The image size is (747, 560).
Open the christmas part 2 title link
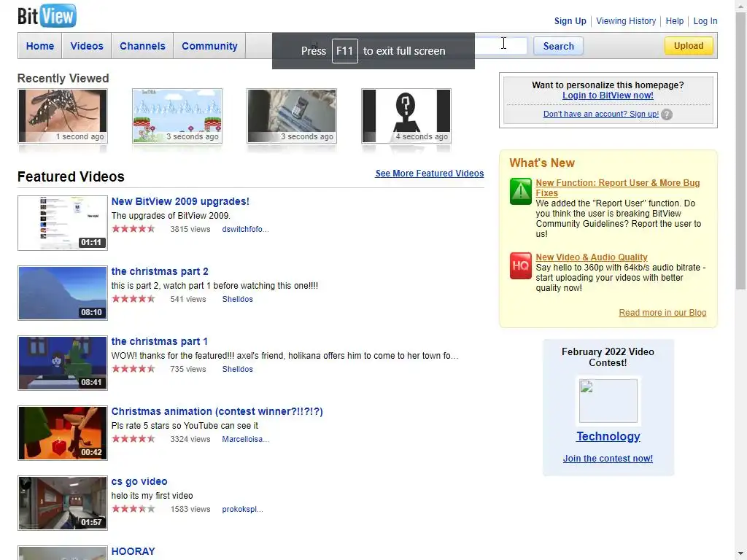tap(160, 271)
